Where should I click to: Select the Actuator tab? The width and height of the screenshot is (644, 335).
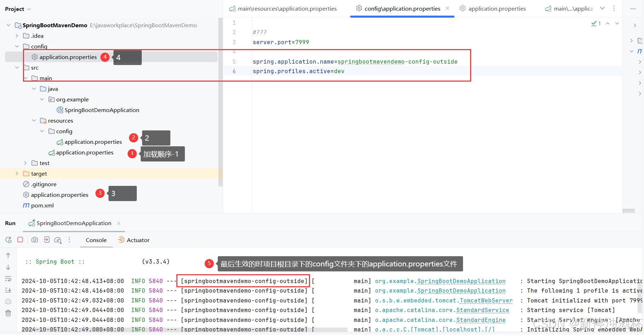134,240
